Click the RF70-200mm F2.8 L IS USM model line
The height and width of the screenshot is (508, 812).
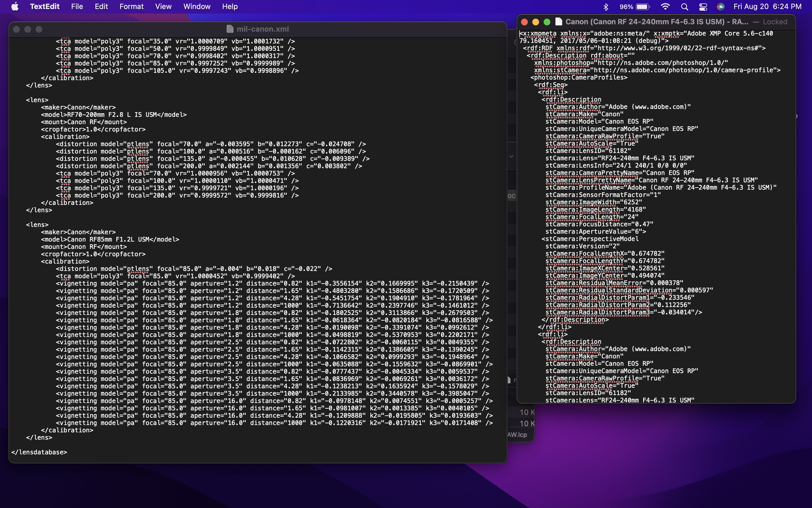(x=114, y=115)
